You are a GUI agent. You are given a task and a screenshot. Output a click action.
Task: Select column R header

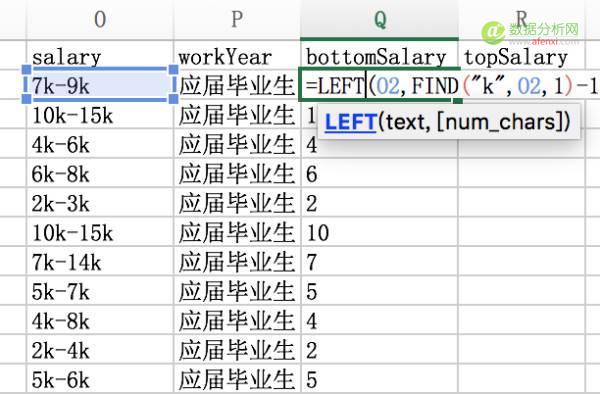[x=522, y=19]
